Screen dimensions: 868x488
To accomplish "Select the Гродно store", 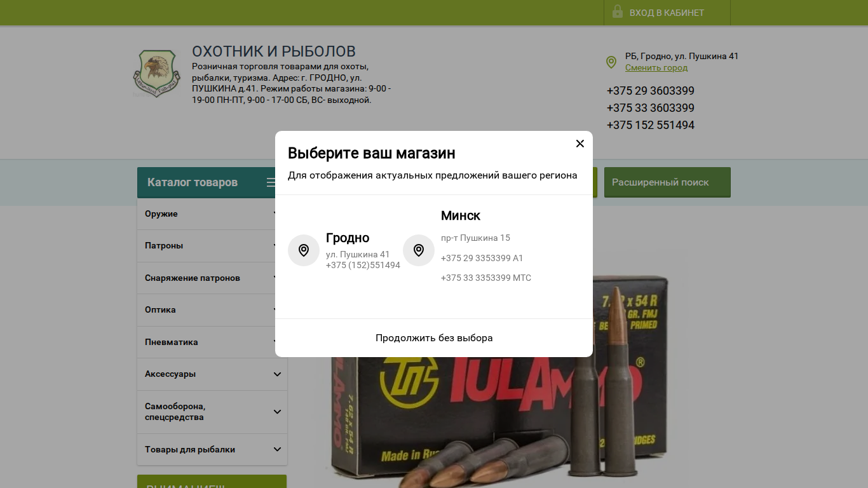I will 345,250.
